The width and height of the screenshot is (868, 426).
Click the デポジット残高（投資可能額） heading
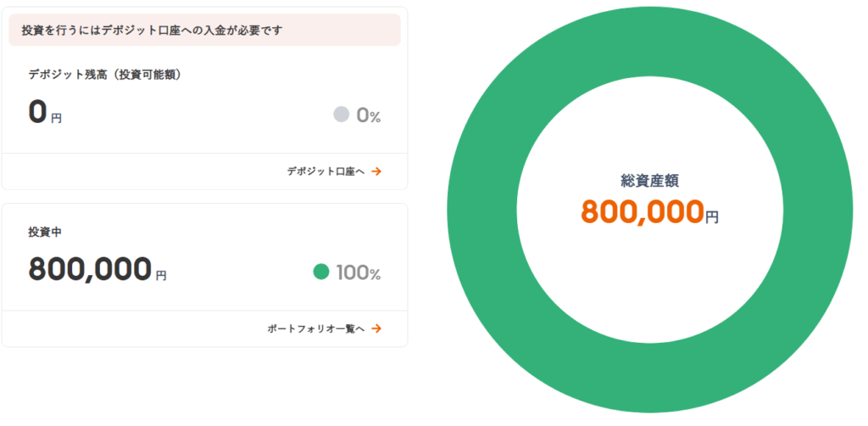pos(105,75)
